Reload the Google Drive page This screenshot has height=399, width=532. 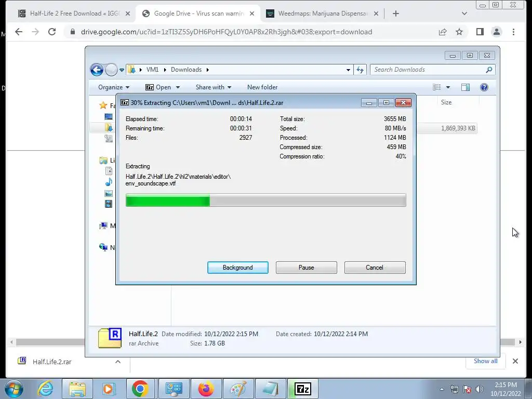[52, 32]
